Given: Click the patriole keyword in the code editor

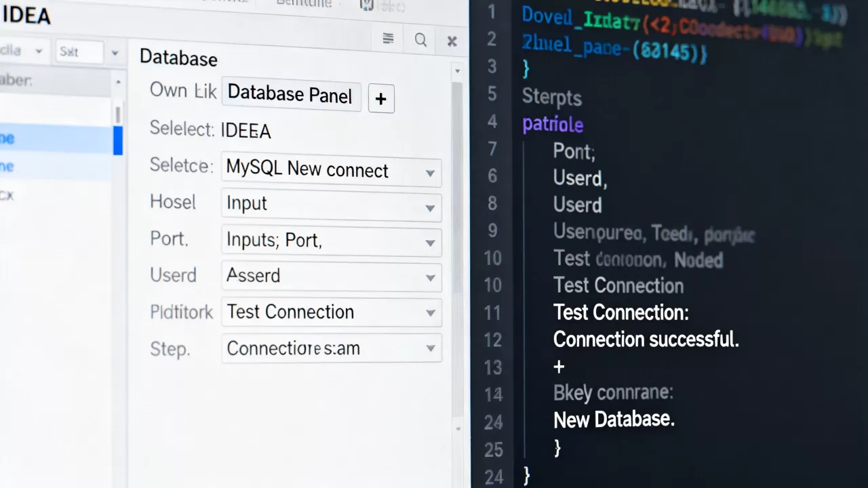Looking at the screenshot, I should point(553,124).
